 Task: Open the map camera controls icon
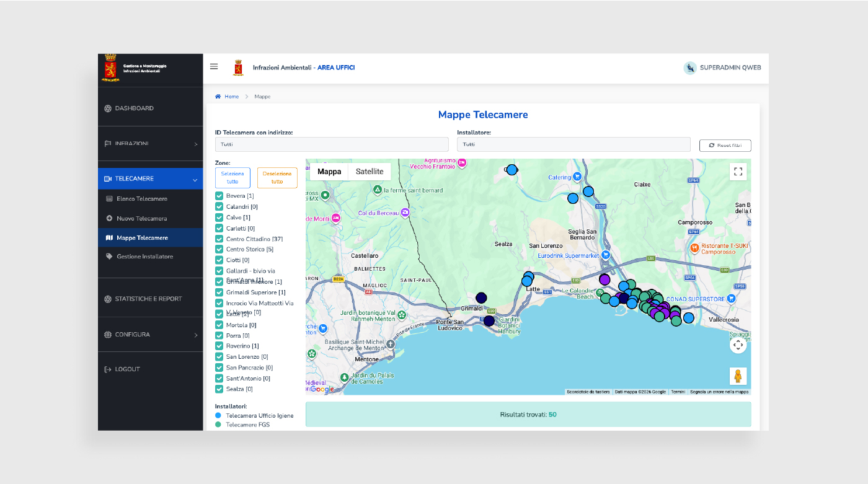point(738,345)
